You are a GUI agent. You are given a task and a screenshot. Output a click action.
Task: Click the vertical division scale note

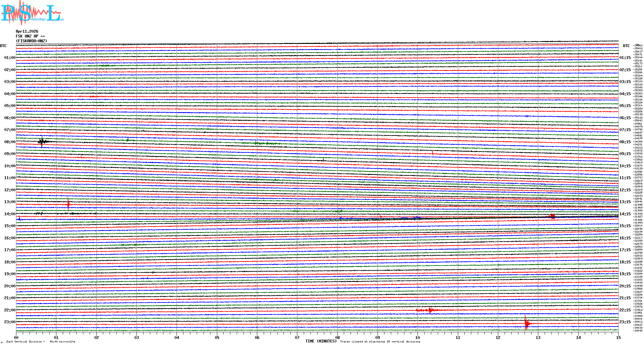pos(41,342)
